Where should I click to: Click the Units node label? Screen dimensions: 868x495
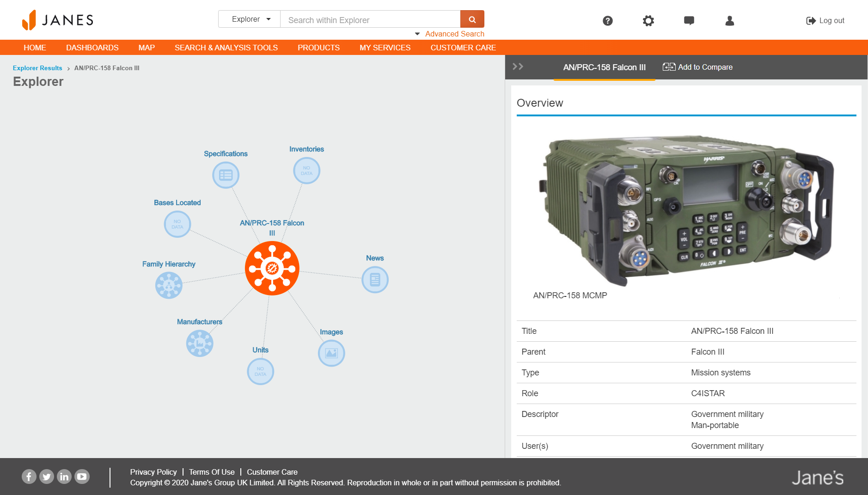(x=260, y=350)
